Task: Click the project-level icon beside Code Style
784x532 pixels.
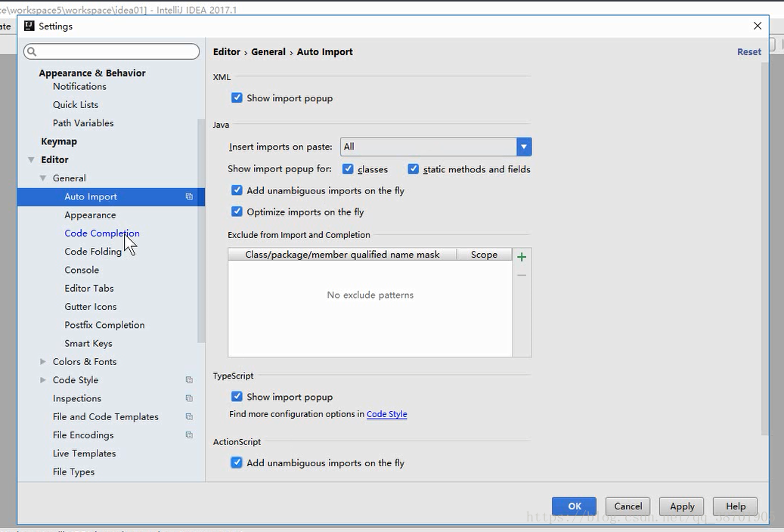Action: click(x=189, y=380)
